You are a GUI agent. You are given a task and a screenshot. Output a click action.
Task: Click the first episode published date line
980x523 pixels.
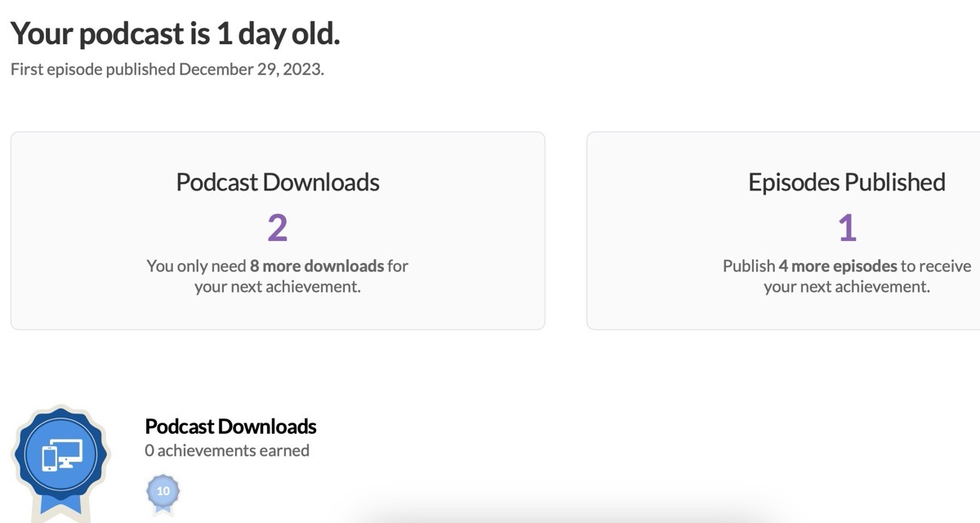tap(167, 69)
